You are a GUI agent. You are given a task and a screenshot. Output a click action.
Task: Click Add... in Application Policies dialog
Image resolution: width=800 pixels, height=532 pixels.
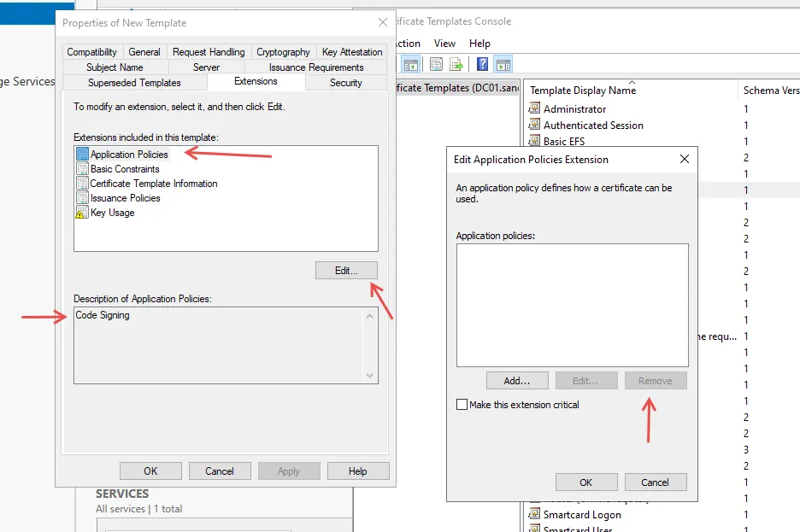click(516, 381)
